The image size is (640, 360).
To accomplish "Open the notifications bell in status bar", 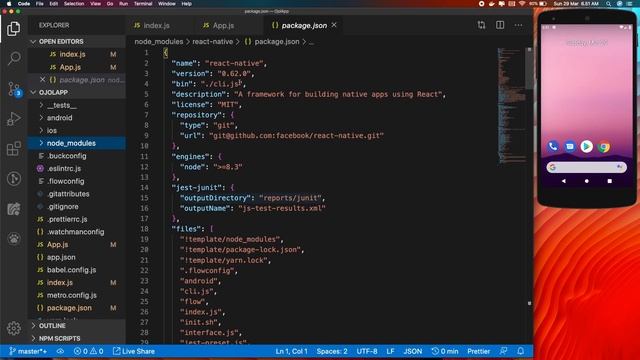I will [x=520, y=351].
